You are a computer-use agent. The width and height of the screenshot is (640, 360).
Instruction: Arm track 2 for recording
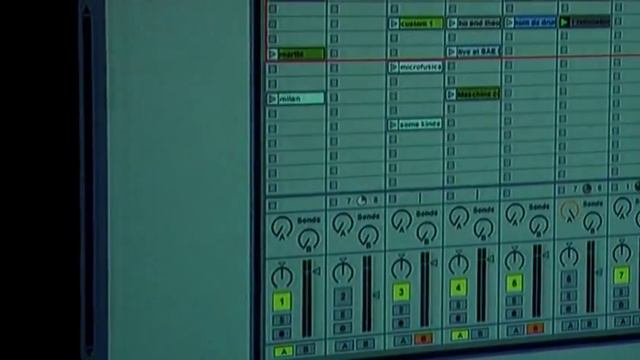pyautogui.click(x=342, y=328)
